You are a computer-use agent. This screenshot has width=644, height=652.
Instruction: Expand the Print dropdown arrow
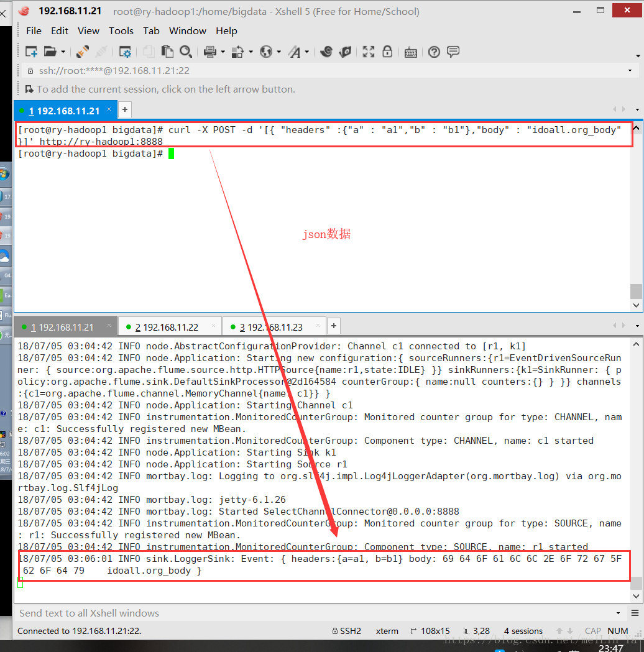pyautogui.click(x=223, y=52)
